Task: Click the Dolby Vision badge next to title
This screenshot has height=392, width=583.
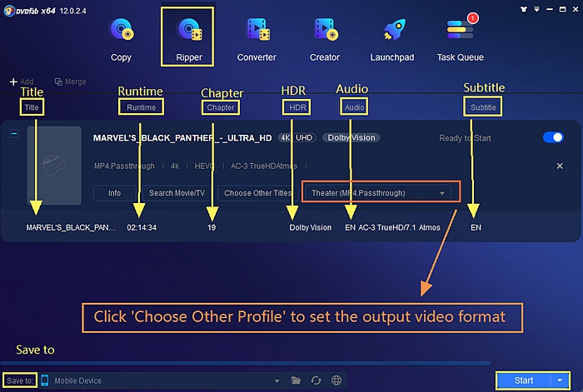Action: tap(351, 138)
